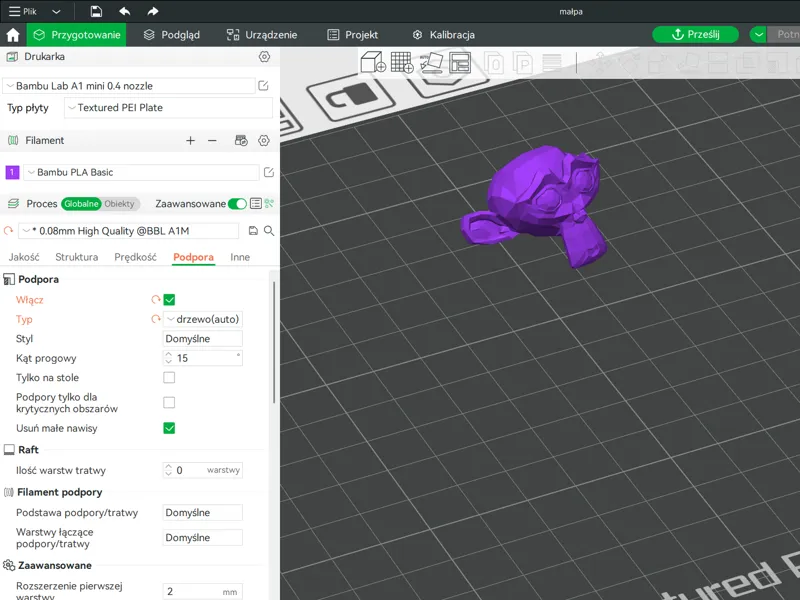The width and height of the screenshot is (800, 600).
Task: Click the Auto orient icon
Action: coord(431,63)
